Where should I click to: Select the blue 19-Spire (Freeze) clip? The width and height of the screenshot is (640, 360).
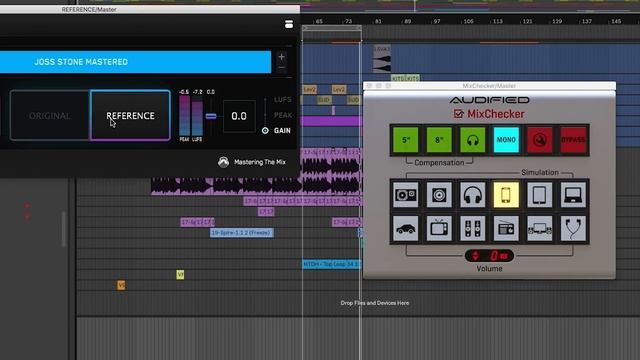point(242,233)
